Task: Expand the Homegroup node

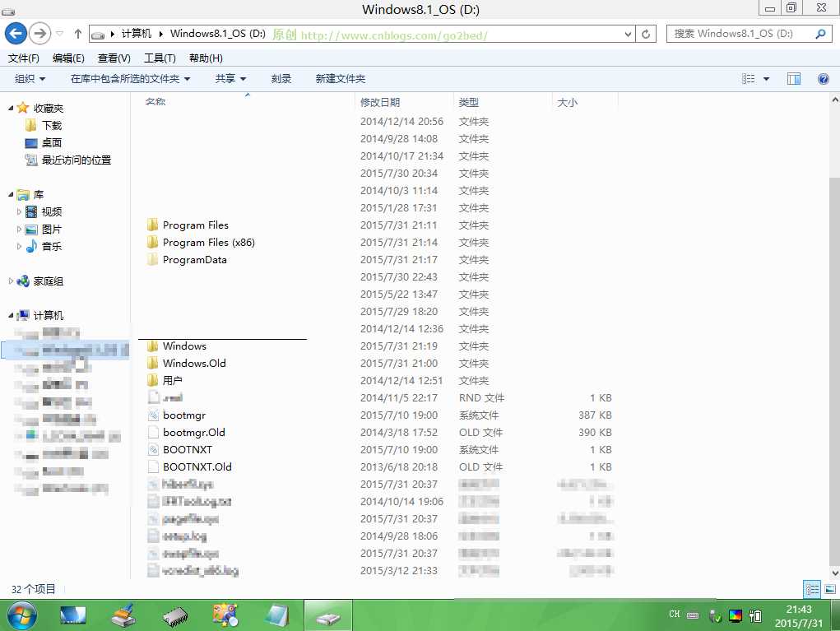Action: point(11,281)
